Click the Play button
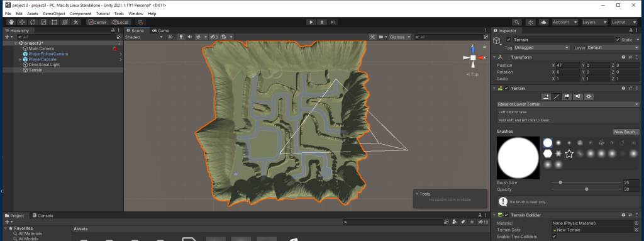Viewport: 644px width, 241px height. [311, 22]
